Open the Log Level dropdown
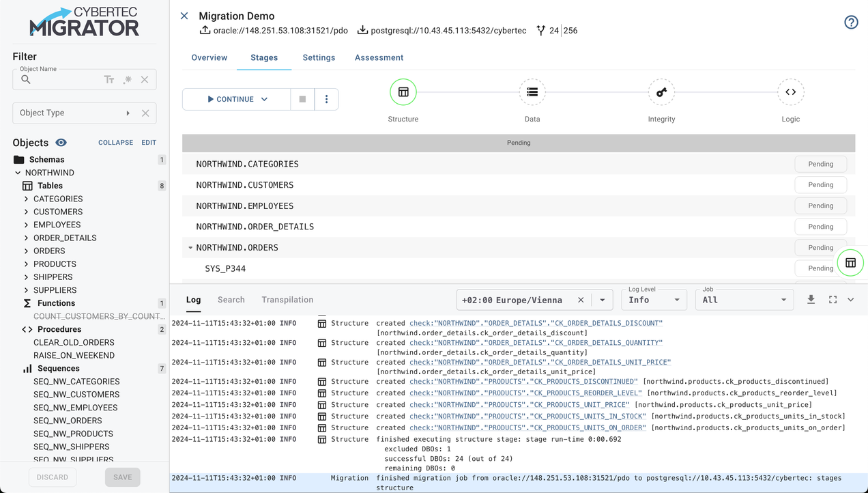The image size is (868, 493). [654, 300]
